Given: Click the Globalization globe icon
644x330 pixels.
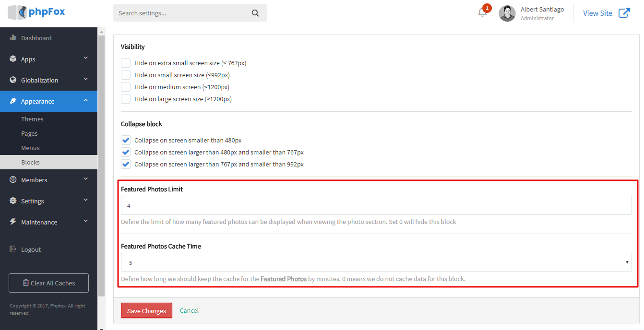Looking at the screenshot, I should [x=13, y=80].
